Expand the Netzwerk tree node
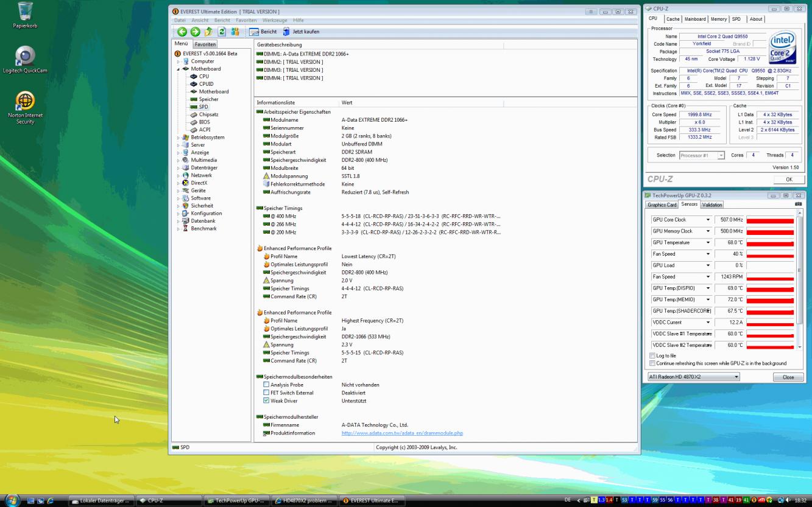 (178, 175)
